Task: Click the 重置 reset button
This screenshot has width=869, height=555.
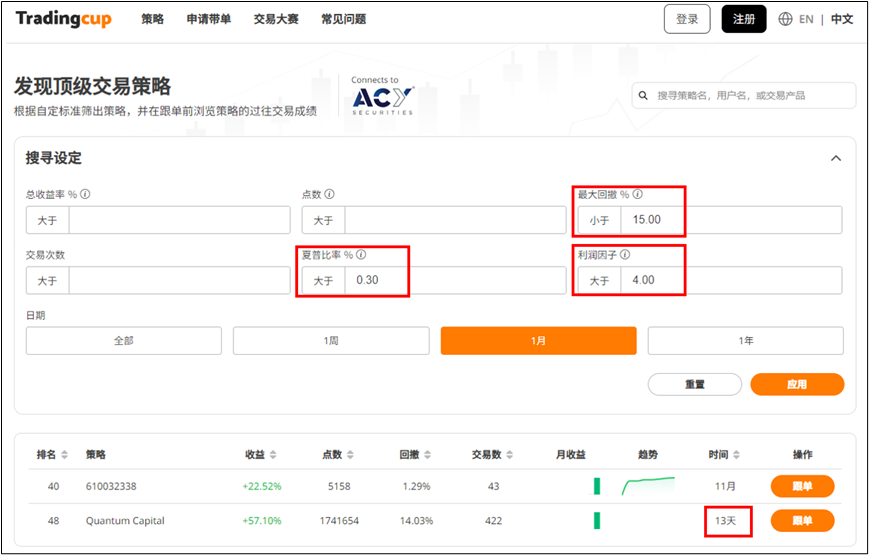Action: pos(694,384)
